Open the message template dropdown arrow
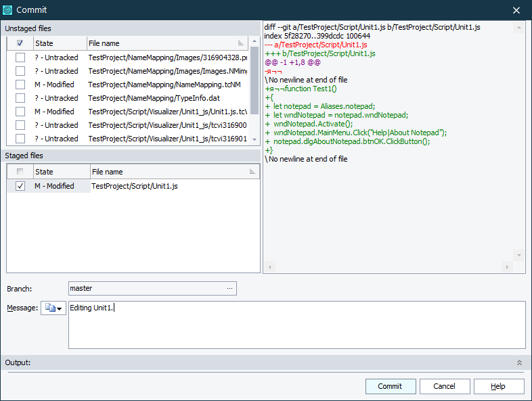Screen dimensions: 532x401 [60, 309]
